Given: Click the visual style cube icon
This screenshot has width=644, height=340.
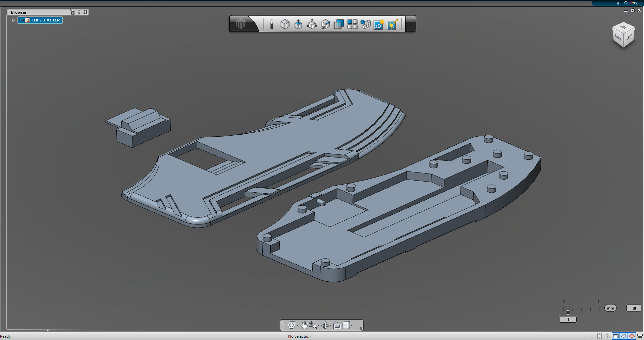Looking at the screenshot, I should pyautogui.click(x=346, y=325).
